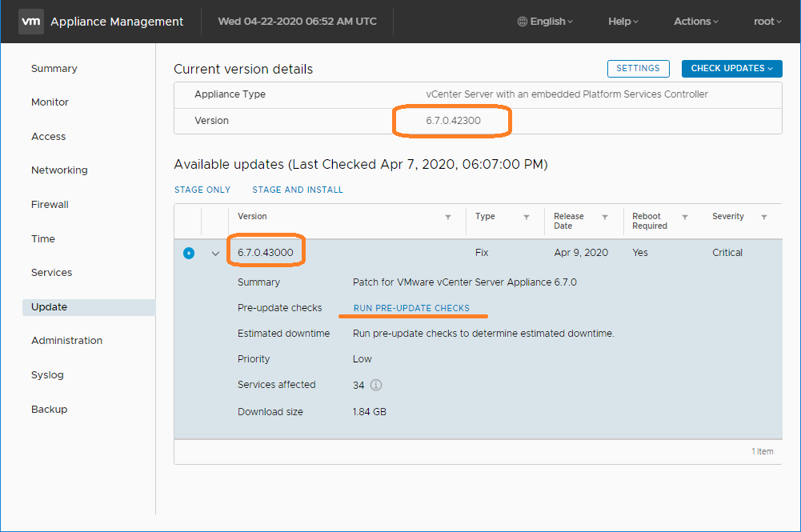Open the Time section
This screenshot has height=532, width=801.
(x=43, y=238)
